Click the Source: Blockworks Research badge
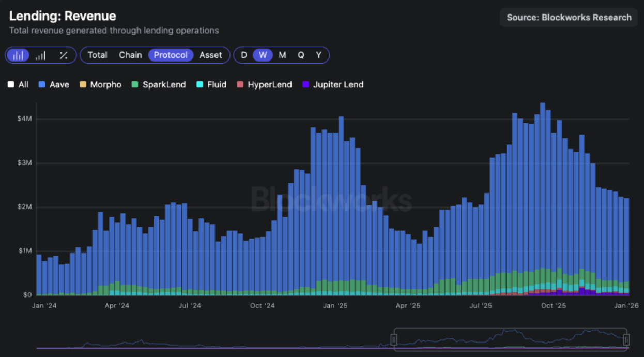 coord(569,18)
